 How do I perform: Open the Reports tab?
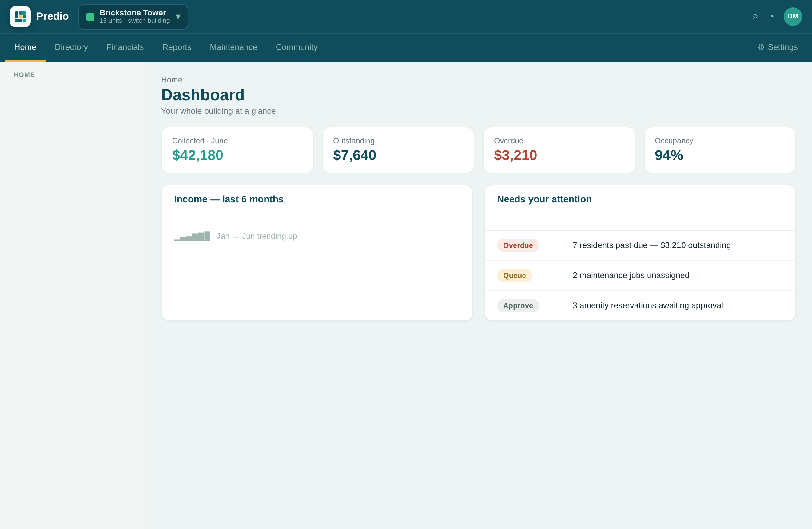point(177,47)
